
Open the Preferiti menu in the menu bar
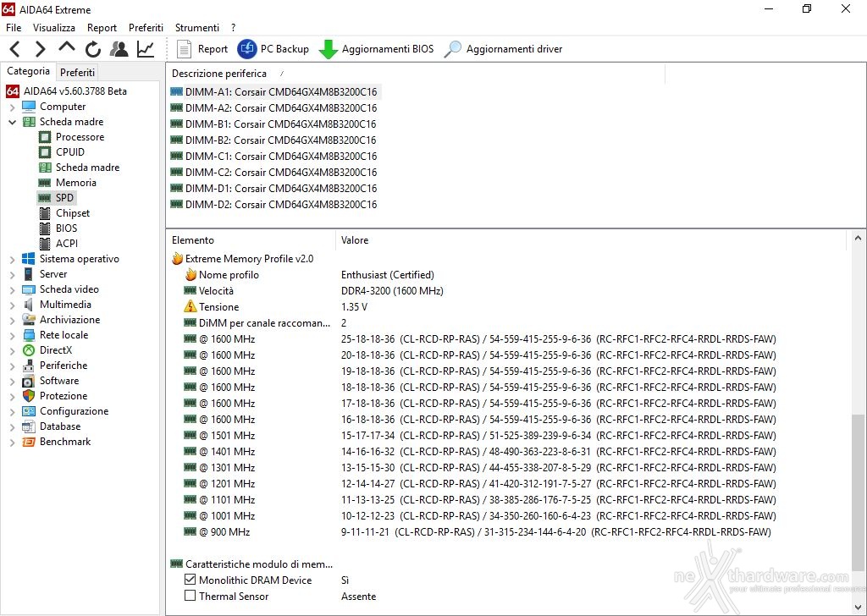(146, 28)
